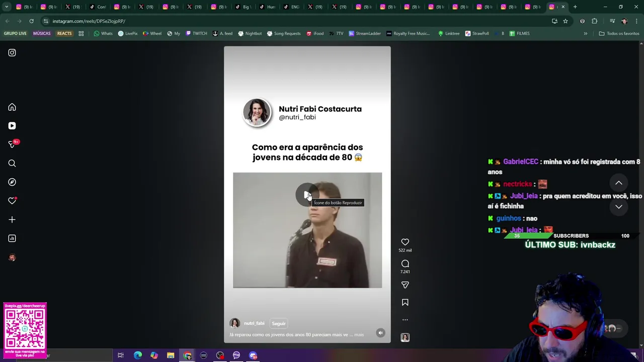This screenshot has height=362, width=644.
Task: Open the StrawPoll bookmark
Action: pyautogui.click(x=477, y=34)
